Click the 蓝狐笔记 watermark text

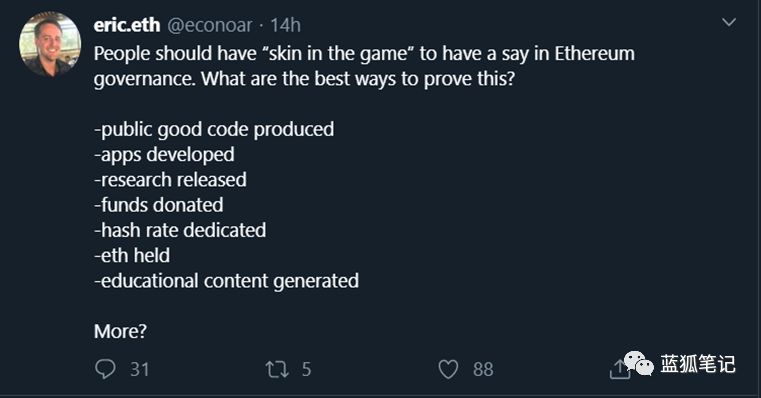pos(697,364)
